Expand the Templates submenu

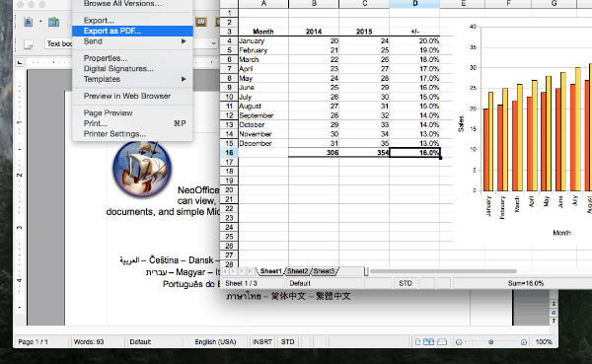pyautogui.click(x=184, y=79)
